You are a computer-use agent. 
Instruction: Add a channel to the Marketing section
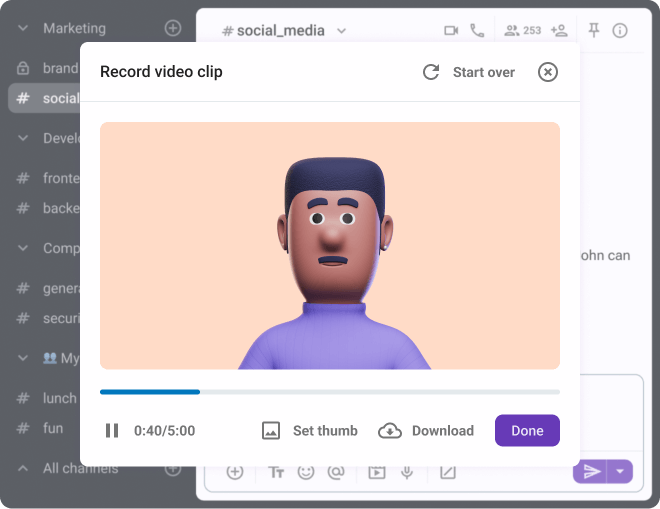coord(173,28)
